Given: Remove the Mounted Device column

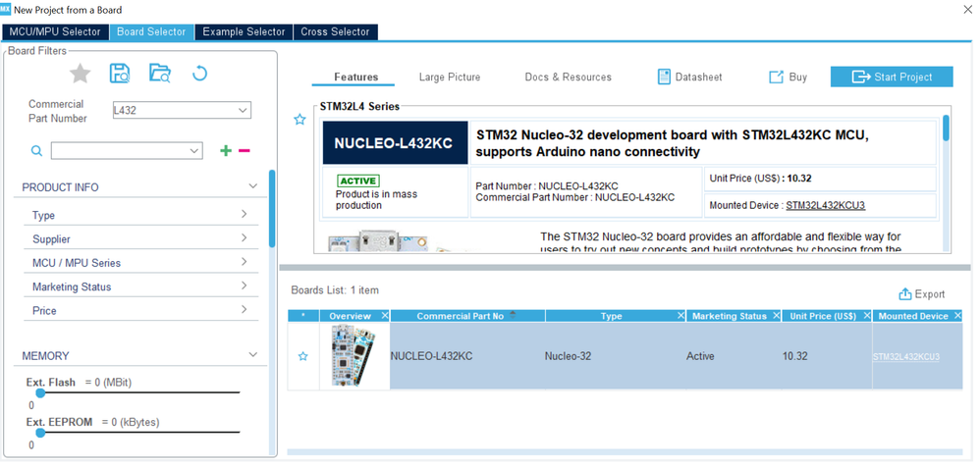Looking at the screenshot, I should [x=957, y=316].
